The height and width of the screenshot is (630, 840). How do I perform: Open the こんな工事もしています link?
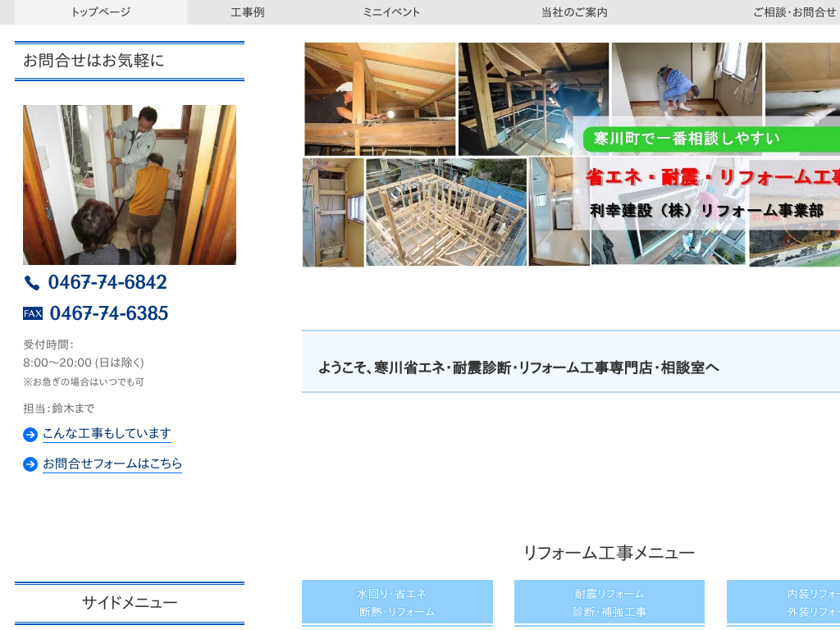pos(107,434)
